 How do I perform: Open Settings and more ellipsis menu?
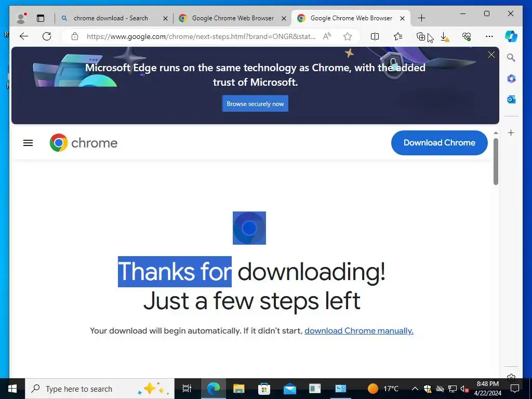[x=489, y=36]
